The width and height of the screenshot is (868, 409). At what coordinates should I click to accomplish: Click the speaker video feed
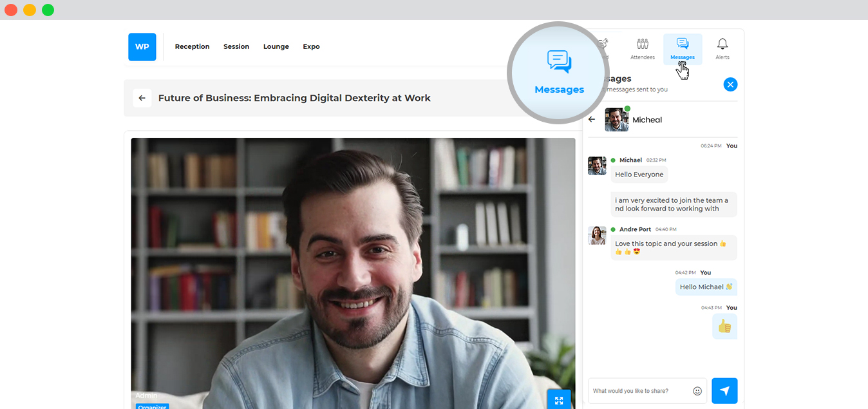[353, 273]
